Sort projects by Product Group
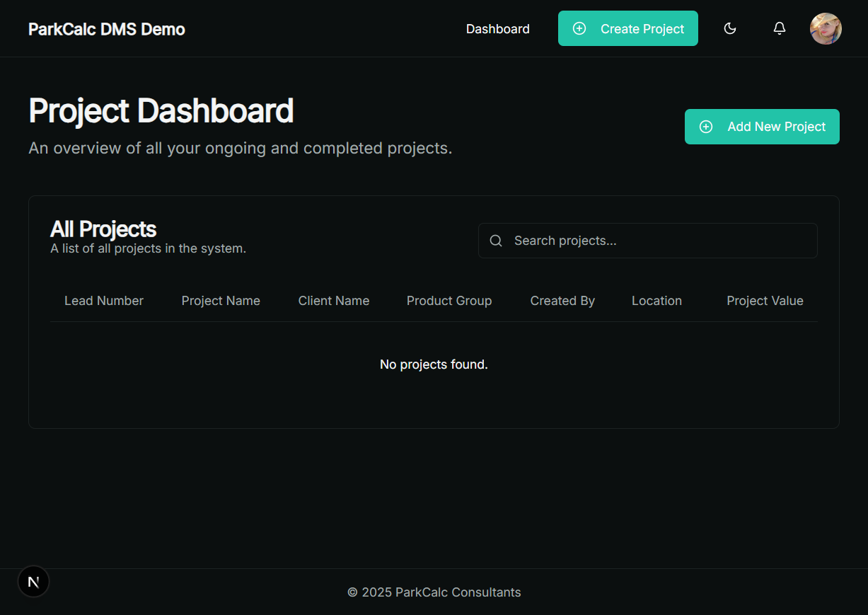Screen dimensions: 868x615 tap(449, 301)
